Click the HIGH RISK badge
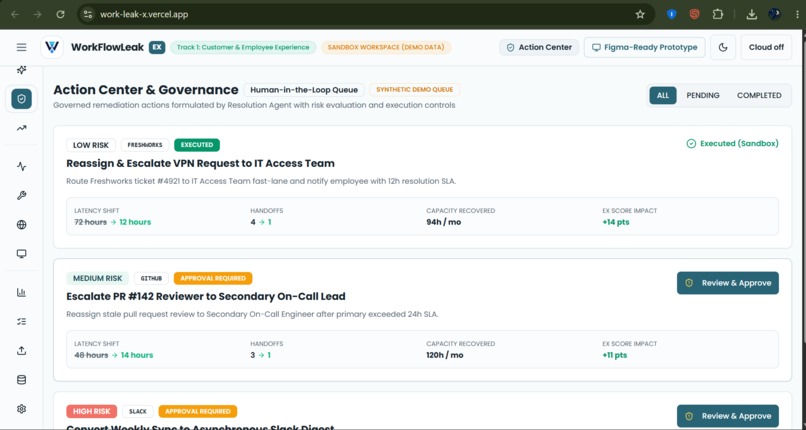The width and height of the screenshot is (806, 430). pyautogui.click(x=91, y=412)
